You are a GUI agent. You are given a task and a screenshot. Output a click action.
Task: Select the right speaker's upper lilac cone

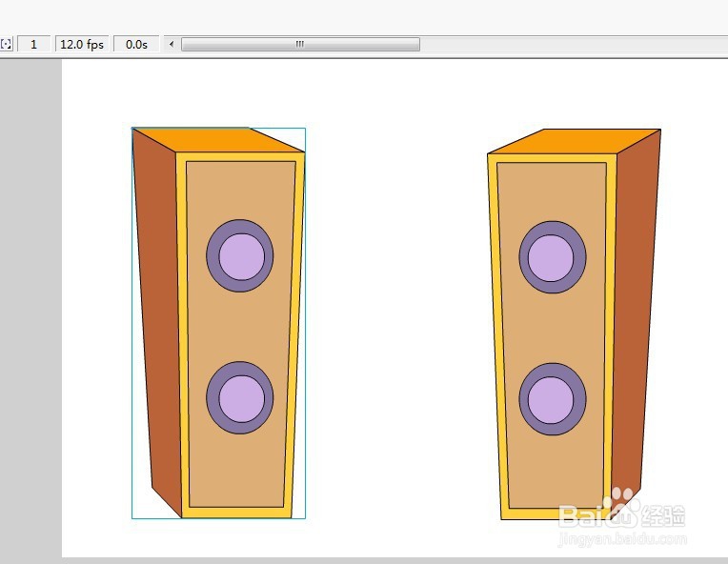[x=551, y=258]
